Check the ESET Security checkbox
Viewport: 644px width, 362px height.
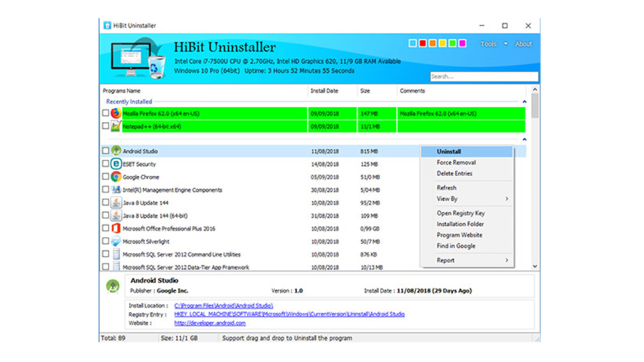click(x=106, y=164)
